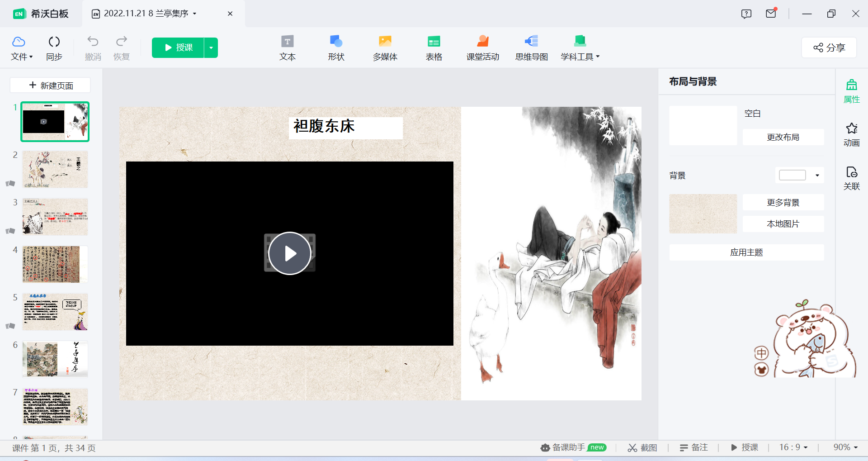This screenshot has height=461, width=868.
Task: Add a page with 新建页面
Action: (50, 85)
